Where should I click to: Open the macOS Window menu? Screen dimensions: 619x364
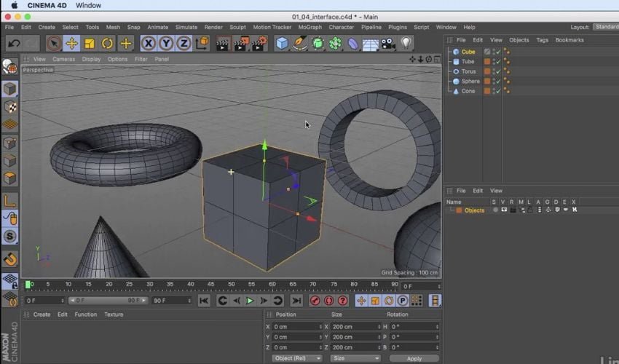88,6
